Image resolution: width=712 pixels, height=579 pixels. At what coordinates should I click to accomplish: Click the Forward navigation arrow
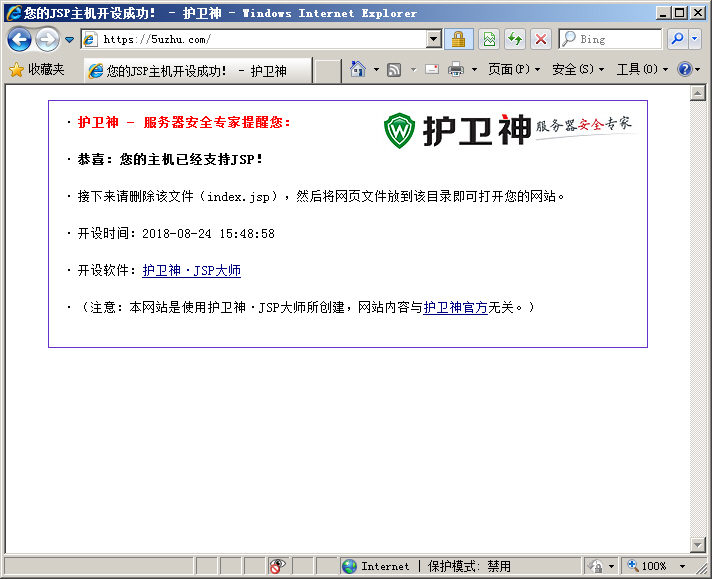pyautogui.click(x=46, y=39)
